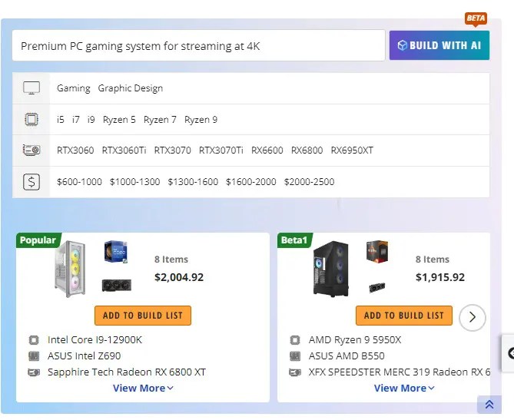
Task: Click the graphics card image in Popular build
Action: click(116, 286)
